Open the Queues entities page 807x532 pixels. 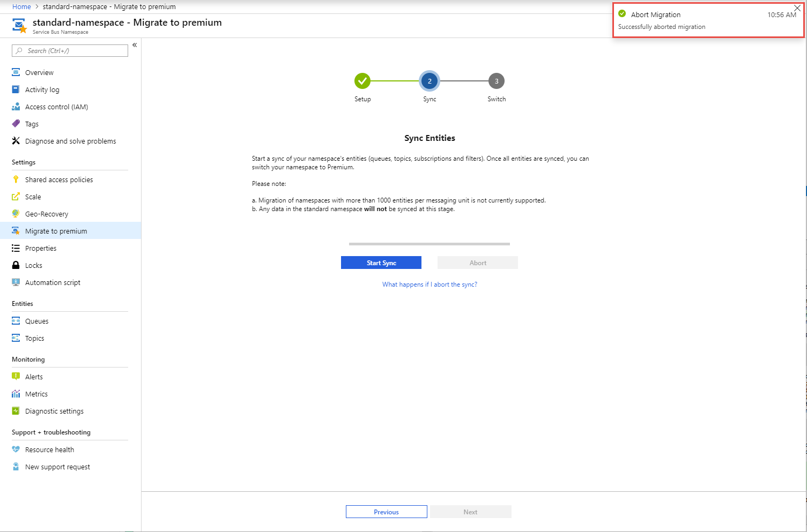(36, 320)
